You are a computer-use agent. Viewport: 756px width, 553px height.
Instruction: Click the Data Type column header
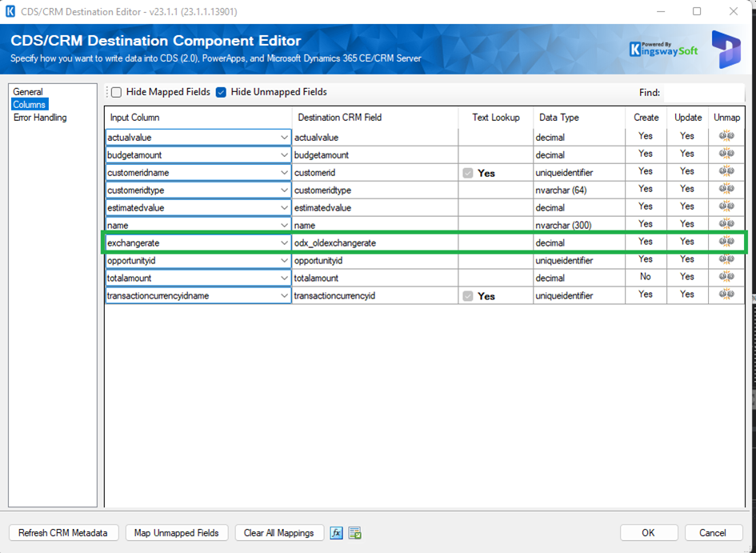point(579,118)
